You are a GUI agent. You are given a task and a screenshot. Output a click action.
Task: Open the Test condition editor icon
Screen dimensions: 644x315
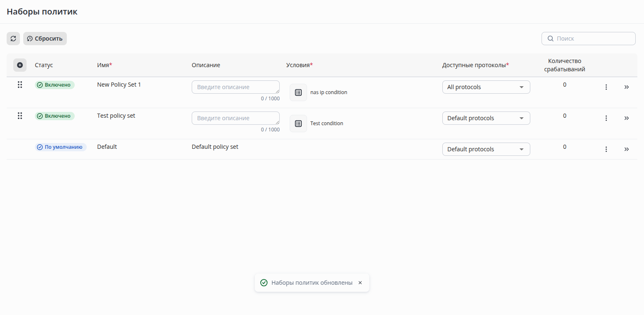click(298, 124)
